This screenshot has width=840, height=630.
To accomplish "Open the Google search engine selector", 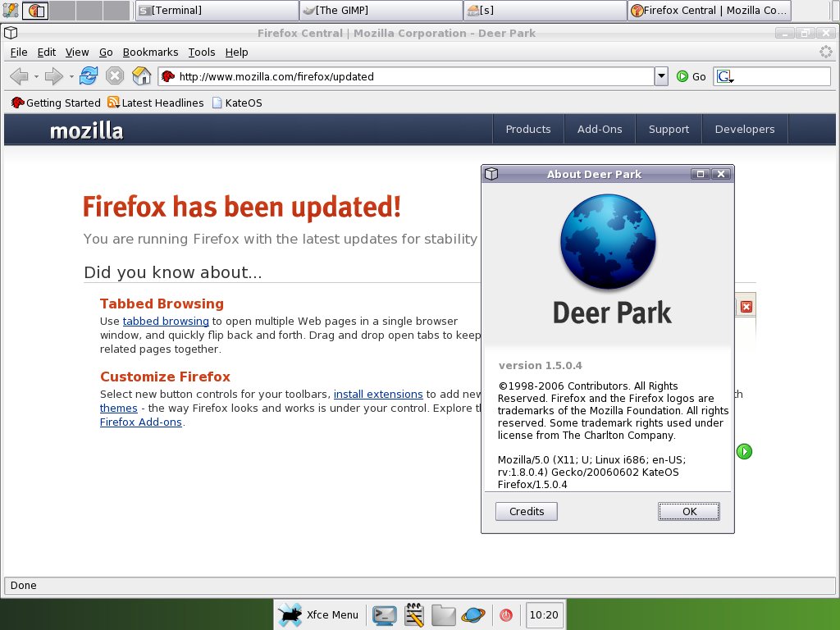I will [725, 76].
